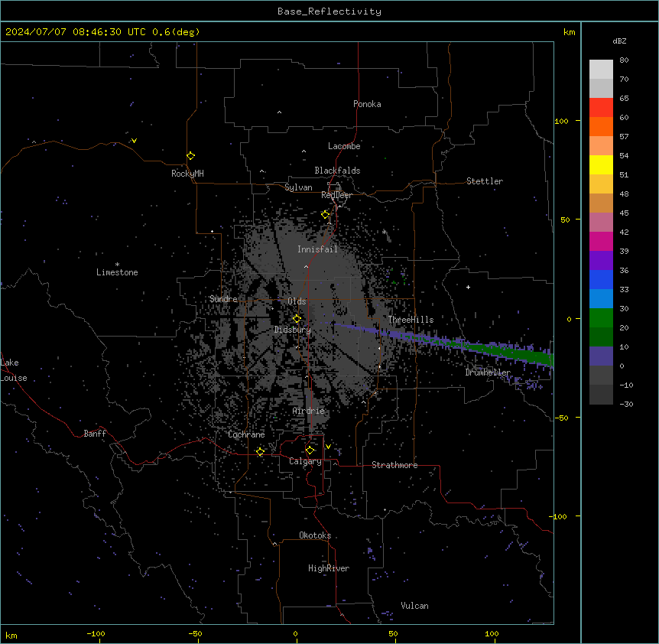Click the RockyMH label
This screenshot has width=659, height=644.
[x=187, y=174]
